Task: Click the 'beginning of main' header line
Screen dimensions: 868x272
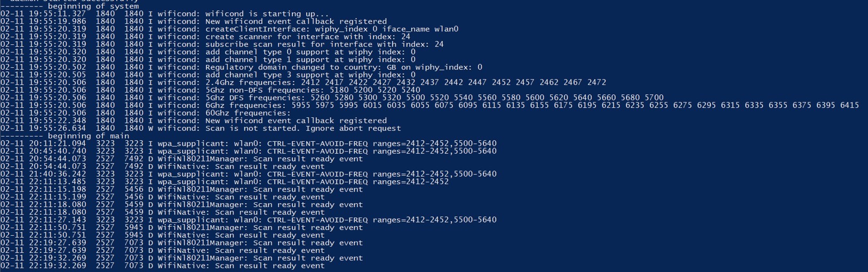Action: pos(65,136)
